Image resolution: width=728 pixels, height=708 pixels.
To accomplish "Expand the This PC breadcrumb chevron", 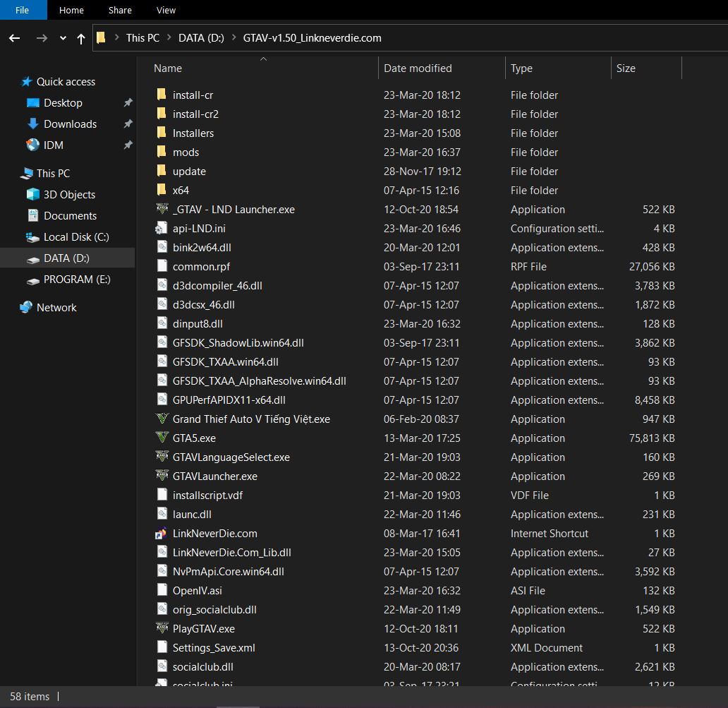I will click(x=169, y=38).
